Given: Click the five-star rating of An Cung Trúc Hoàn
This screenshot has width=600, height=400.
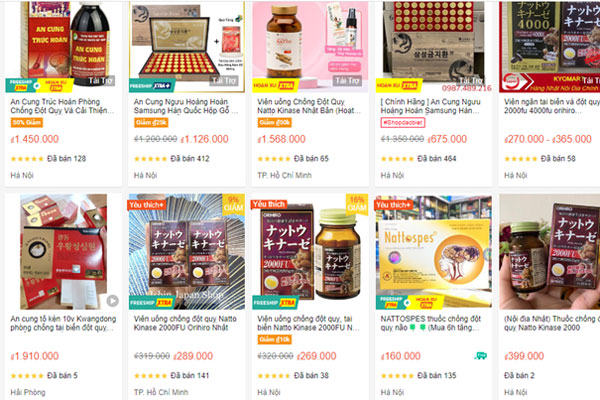Looking at the screenshot, I should point(27,159).
